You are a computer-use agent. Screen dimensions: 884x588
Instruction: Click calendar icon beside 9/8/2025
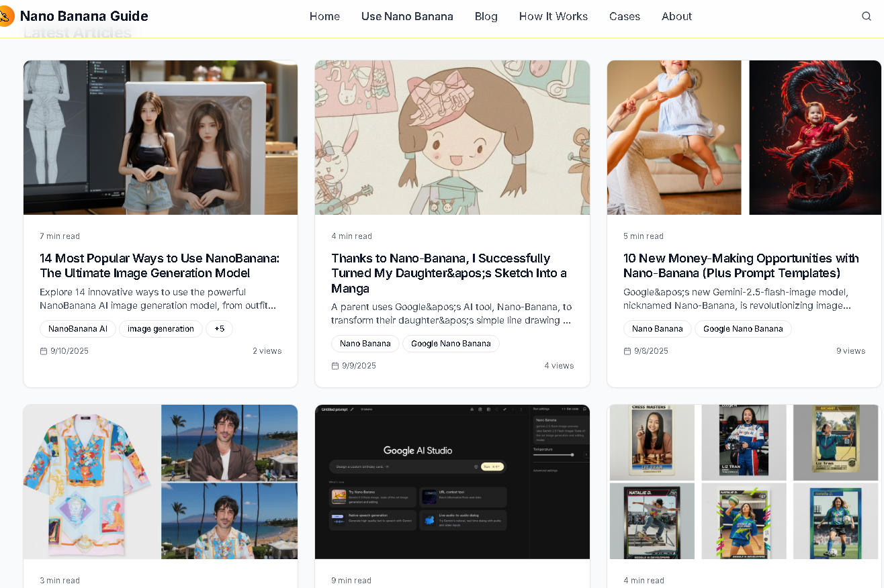[627, 351]
